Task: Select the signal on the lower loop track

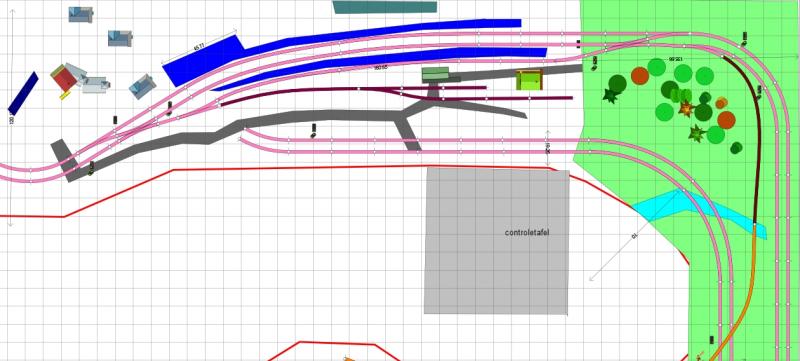Action: coord(314,131)
